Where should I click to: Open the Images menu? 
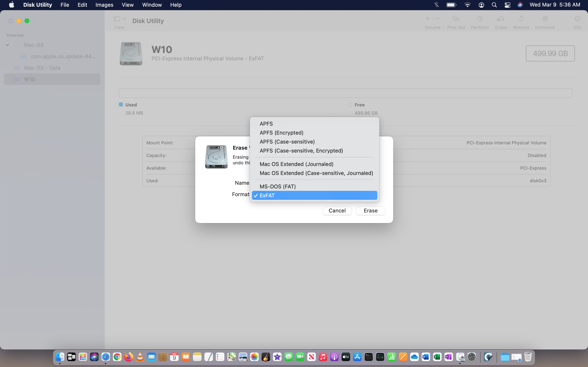pyautogui.click(x=104, y=5)
